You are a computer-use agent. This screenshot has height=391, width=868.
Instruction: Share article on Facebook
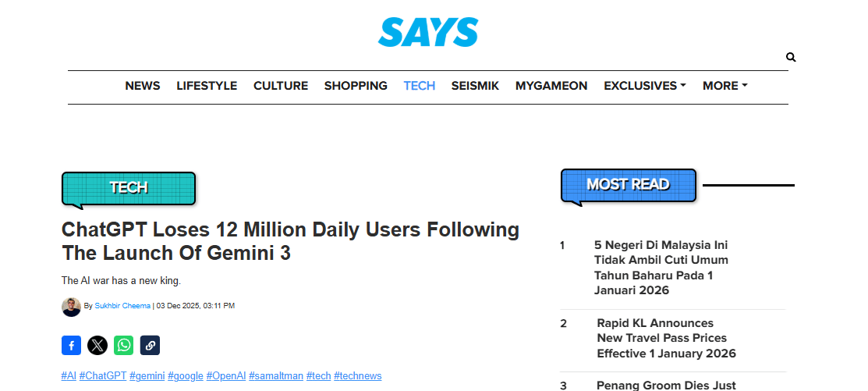pyautogui.click(x=72, y=346)
